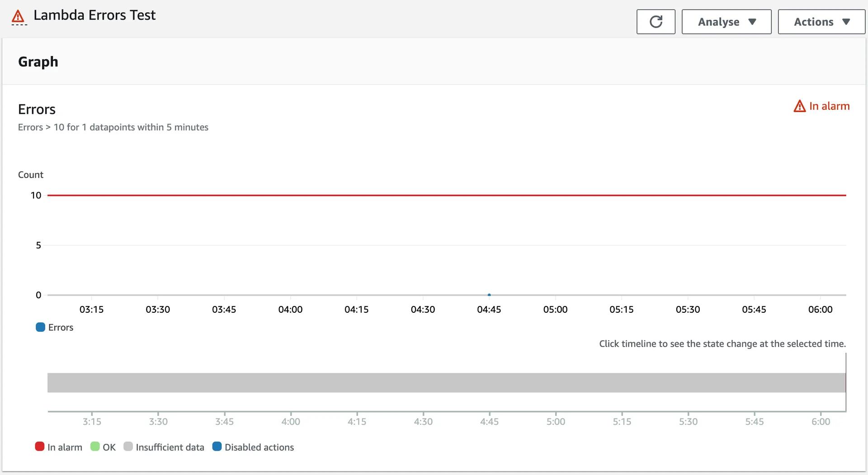Click the alarm warning icon beside Lambda Errors Test

18,15
